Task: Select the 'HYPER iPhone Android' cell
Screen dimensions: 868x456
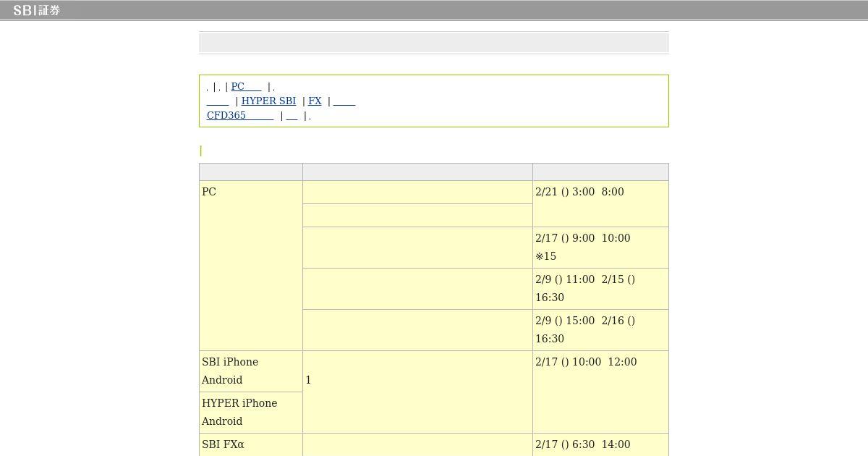Action: click(251, 413)
